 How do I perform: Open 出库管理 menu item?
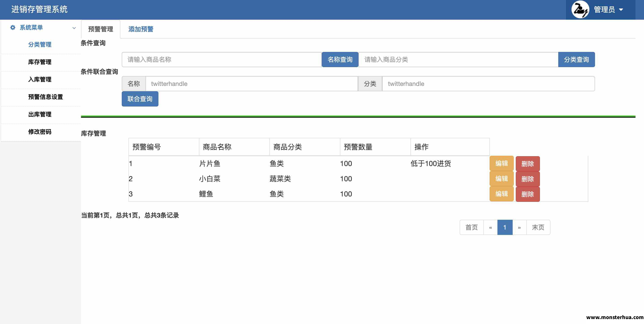click(40, 115)
